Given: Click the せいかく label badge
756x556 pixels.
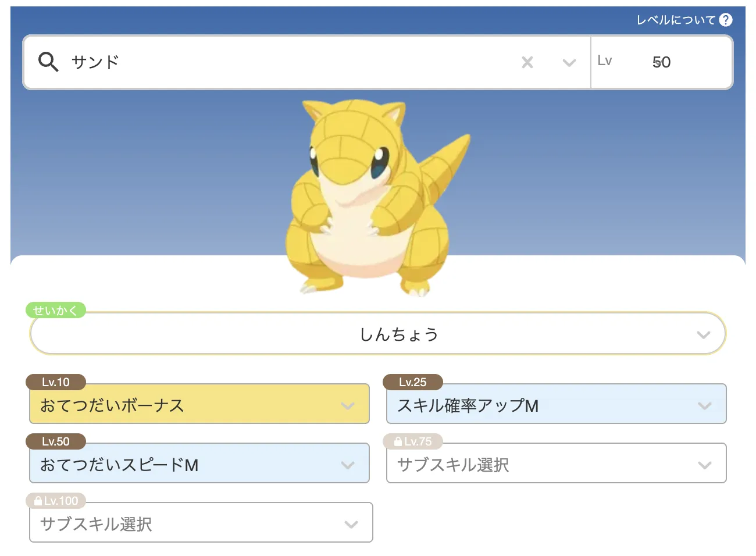Looking at the screenshot, I should coord(55,311).
